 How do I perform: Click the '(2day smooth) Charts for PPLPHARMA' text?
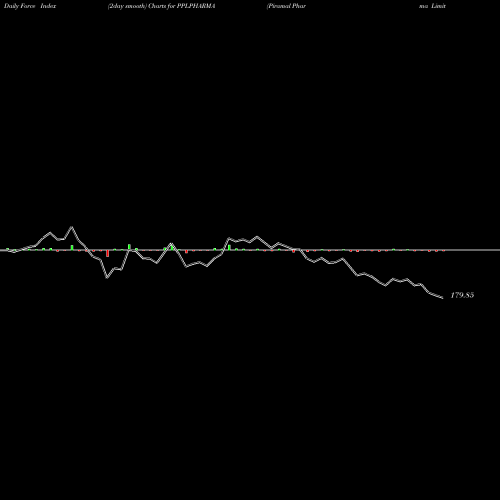(161, 6)
